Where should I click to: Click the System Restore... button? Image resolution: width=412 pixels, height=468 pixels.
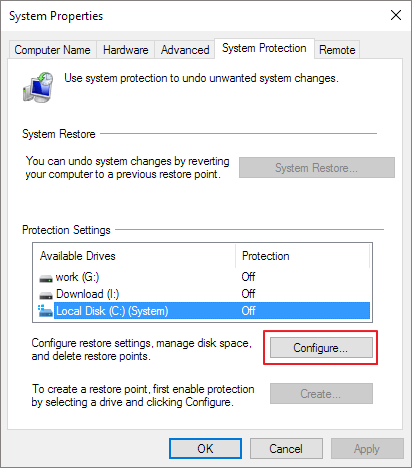(x=317, y=167)
